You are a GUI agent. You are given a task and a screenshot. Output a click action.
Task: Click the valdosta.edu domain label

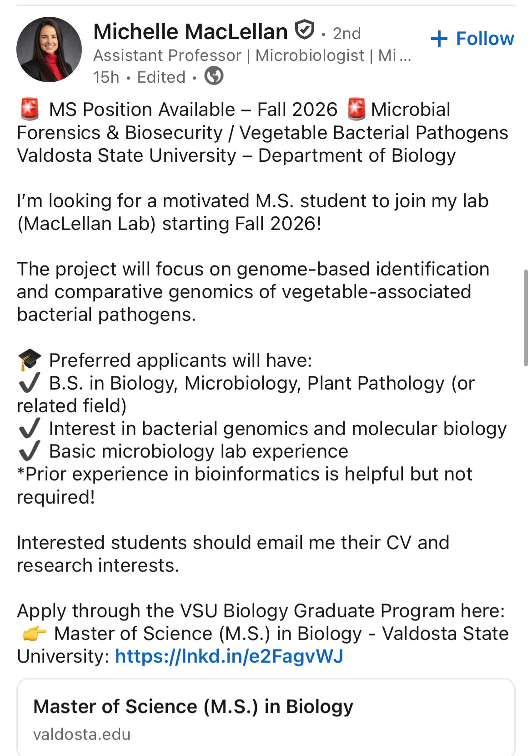[x=82, y=734]
